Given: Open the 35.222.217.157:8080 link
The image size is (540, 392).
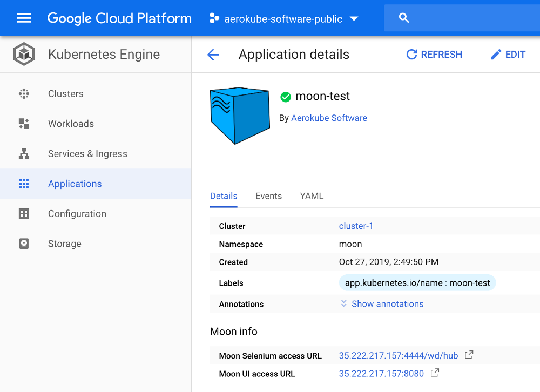Looking at the screenshot, I should coord(381,374).
